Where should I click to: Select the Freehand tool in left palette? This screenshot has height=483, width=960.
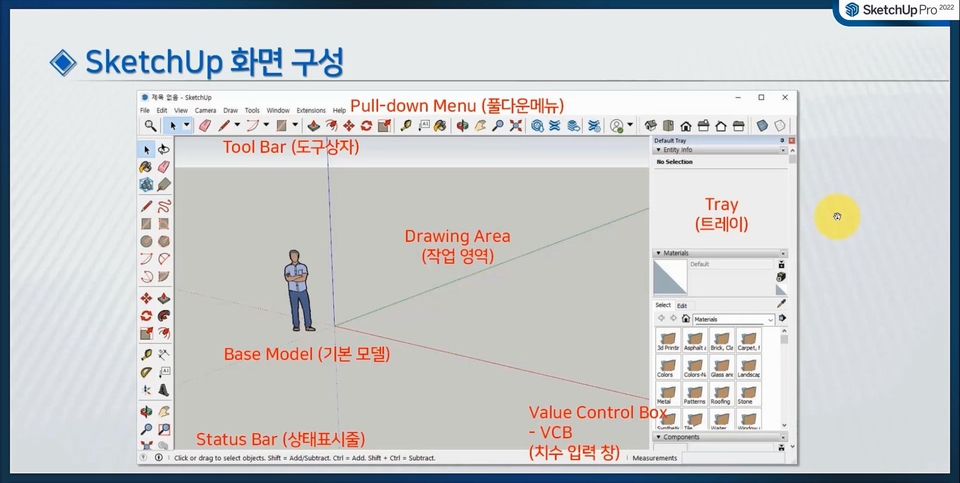click(163, 206)
